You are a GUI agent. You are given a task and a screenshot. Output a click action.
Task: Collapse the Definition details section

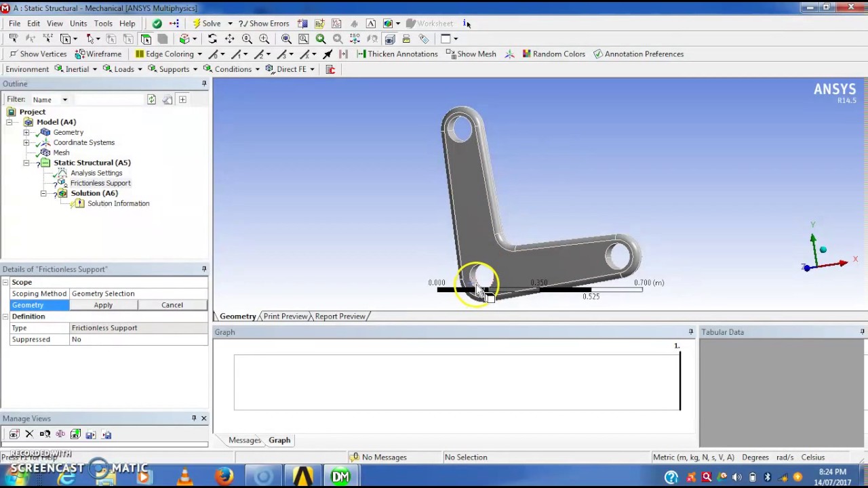5,317
